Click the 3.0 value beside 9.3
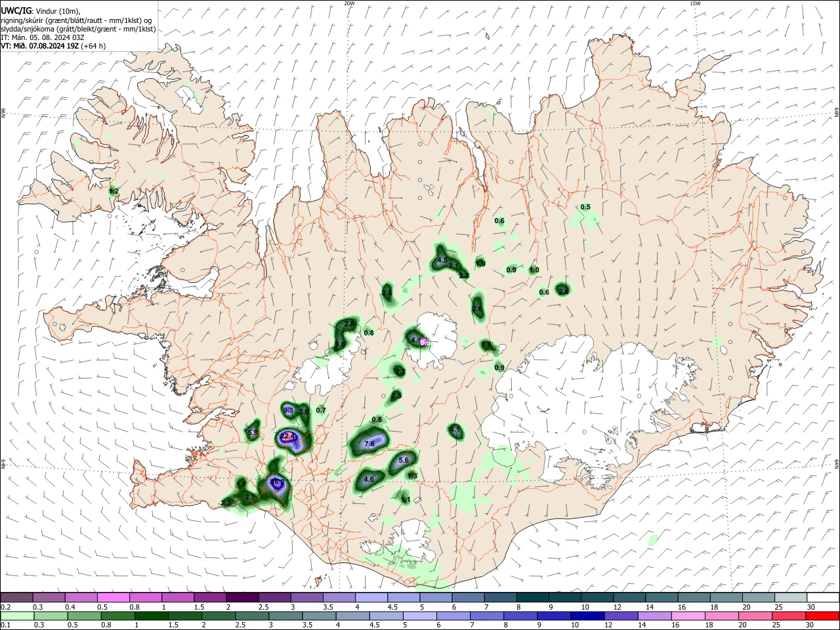The image size is (840, 630). pyautogui.click(x=304, y=411)
